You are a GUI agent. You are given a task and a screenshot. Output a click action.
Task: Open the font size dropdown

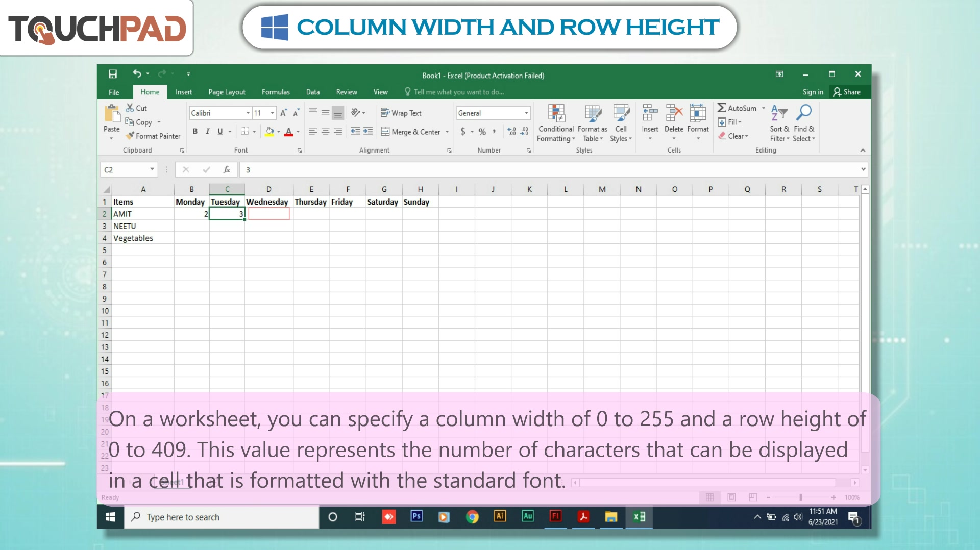pyautogui.click(x=273, y=113)
